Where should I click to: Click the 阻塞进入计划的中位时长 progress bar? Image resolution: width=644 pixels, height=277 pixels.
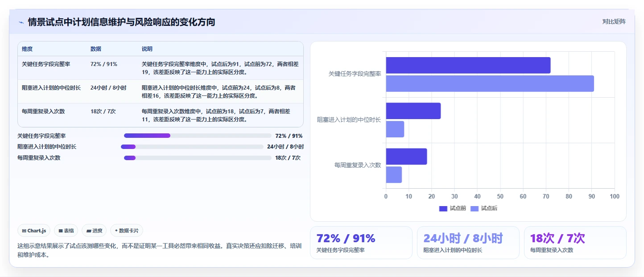(x=192, y=146)
